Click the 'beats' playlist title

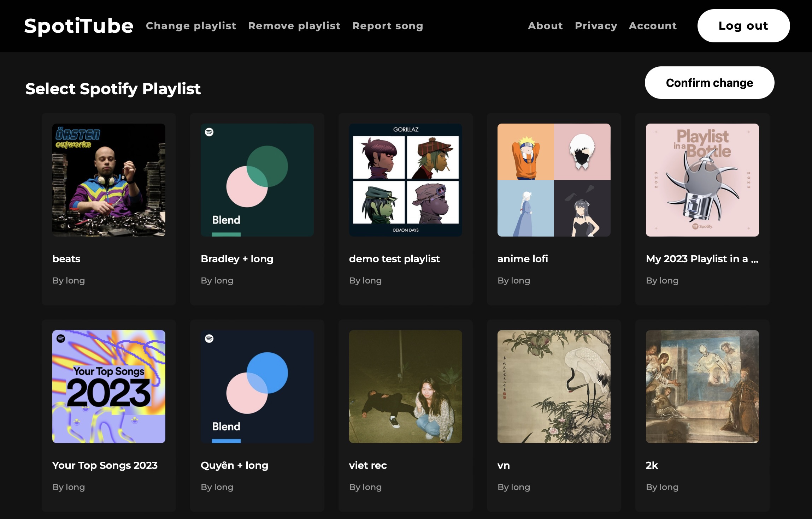66,259
